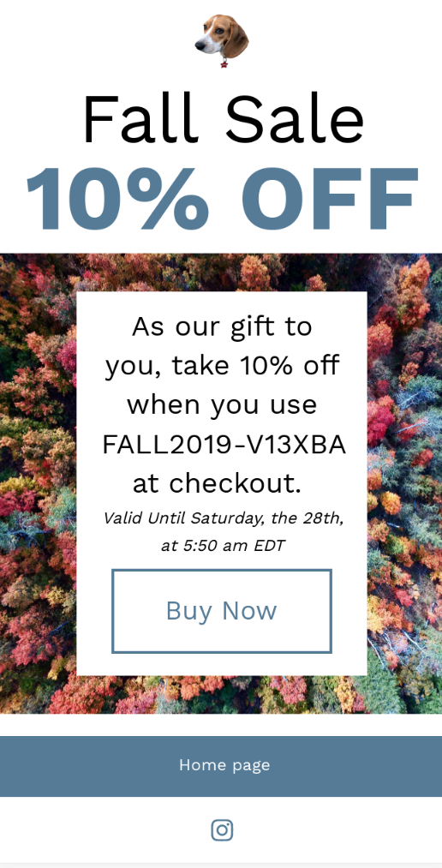Click the beagle dog logo
442x868 pixels.
(222, 41)
